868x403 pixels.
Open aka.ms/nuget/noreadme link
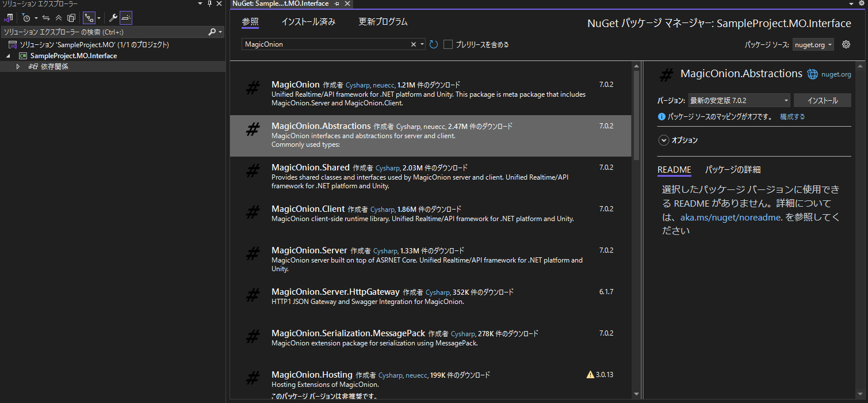(731, 217)
